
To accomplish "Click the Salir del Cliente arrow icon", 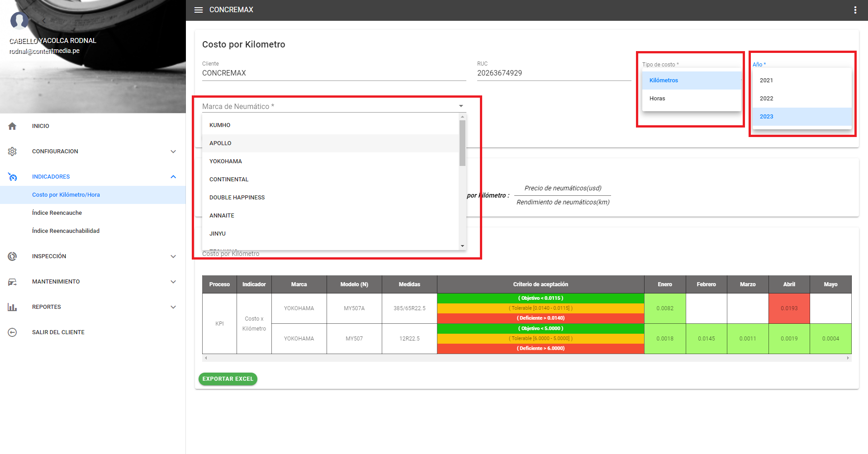I will (12, 332).
